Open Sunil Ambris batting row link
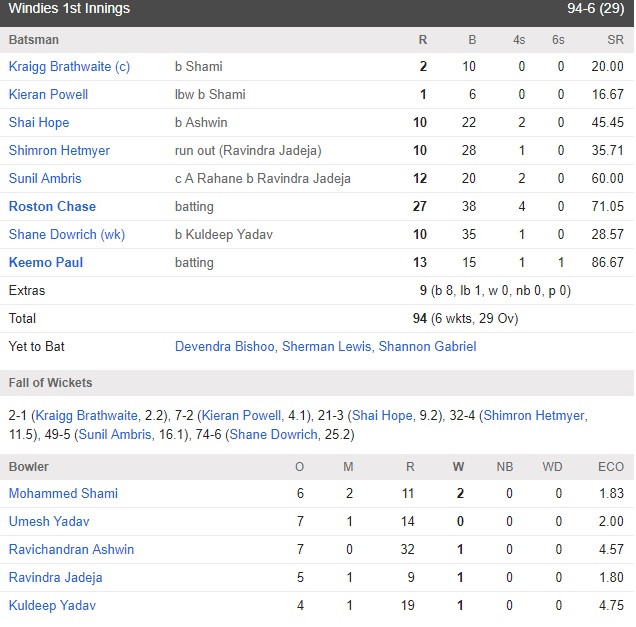Image resolution: width=636 pixels, height=627 pixels. pos(45,178)
